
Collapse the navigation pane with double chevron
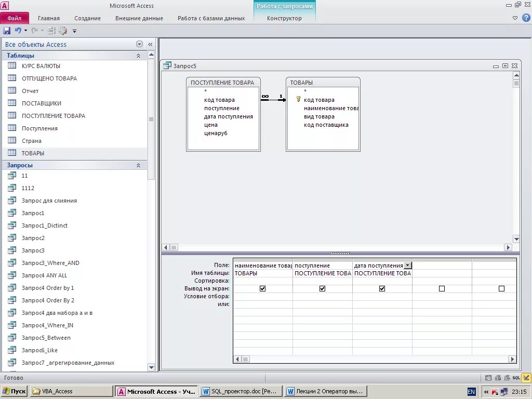coord(150,44)
